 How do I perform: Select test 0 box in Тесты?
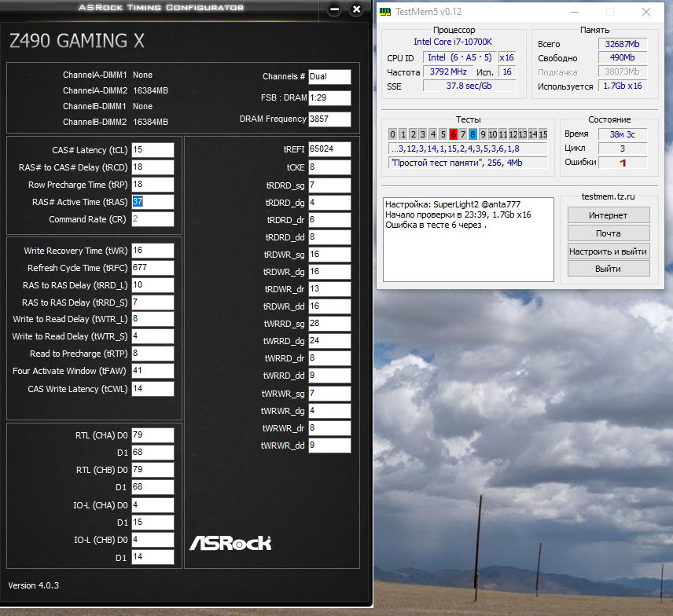tap(392, 134)
